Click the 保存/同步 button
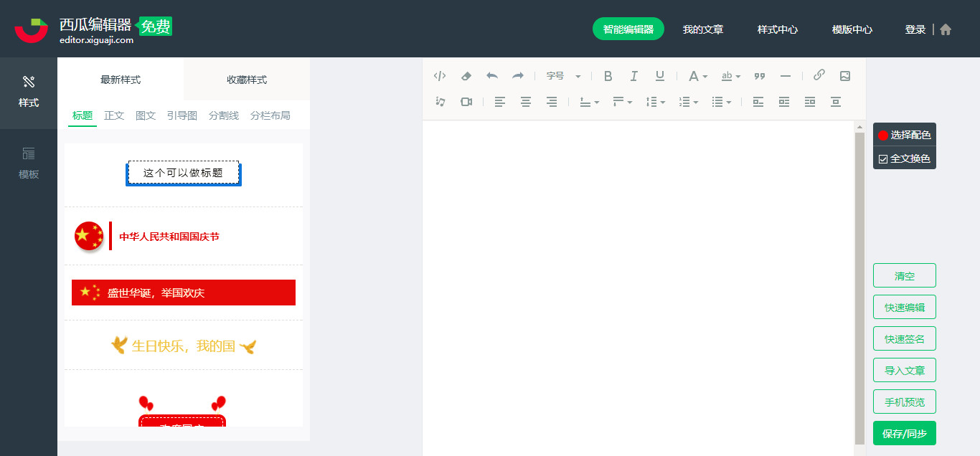Image resolution: width=980 pixels, height=456 pixels. [x=905, y=433]
